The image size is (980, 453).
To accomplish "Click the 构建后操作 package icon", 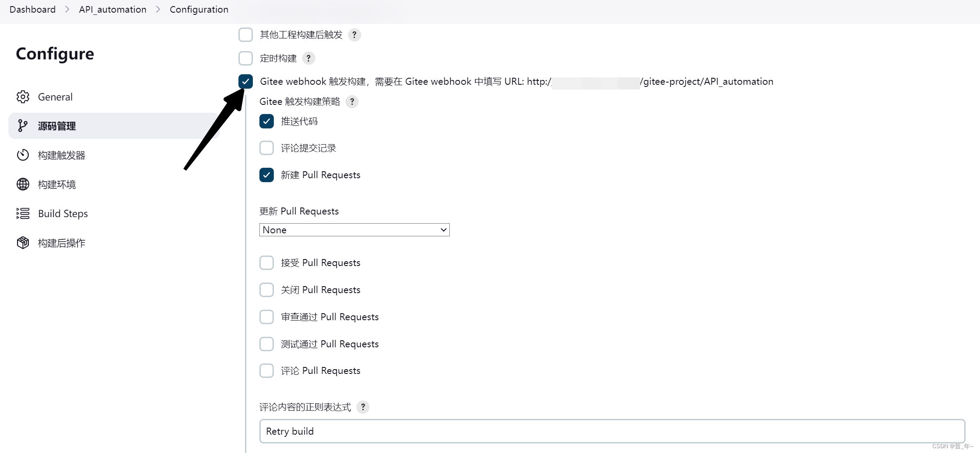I will [23, 243].
